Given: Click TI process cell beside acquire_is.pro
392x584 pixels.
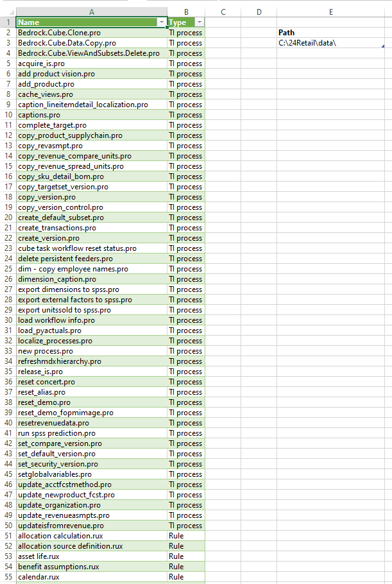Looking at the screenshot, I should coord(185,64).
